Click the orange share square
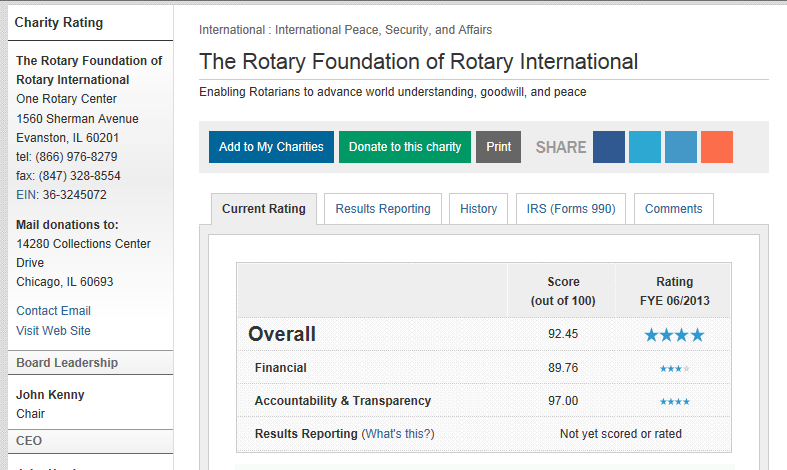Screen dimensions: 787x470 [x=717, y=147]
